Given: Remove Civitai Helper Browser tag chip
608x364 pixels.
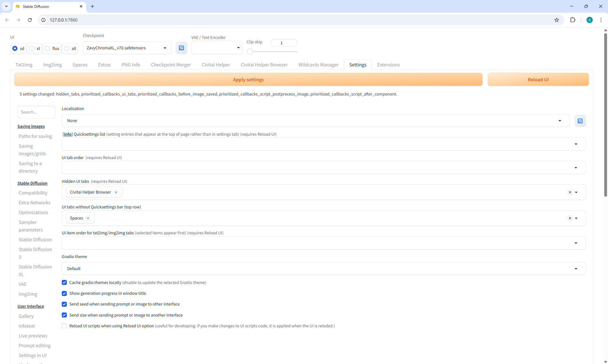Looking at the screenshot, I should pos(116,192).
